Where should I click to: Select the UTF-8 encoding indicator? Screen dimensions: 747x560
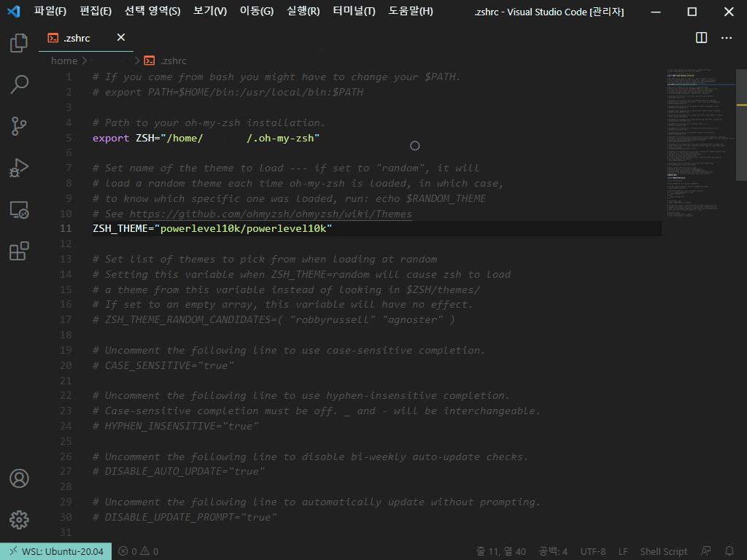click(x=592, y=551)
